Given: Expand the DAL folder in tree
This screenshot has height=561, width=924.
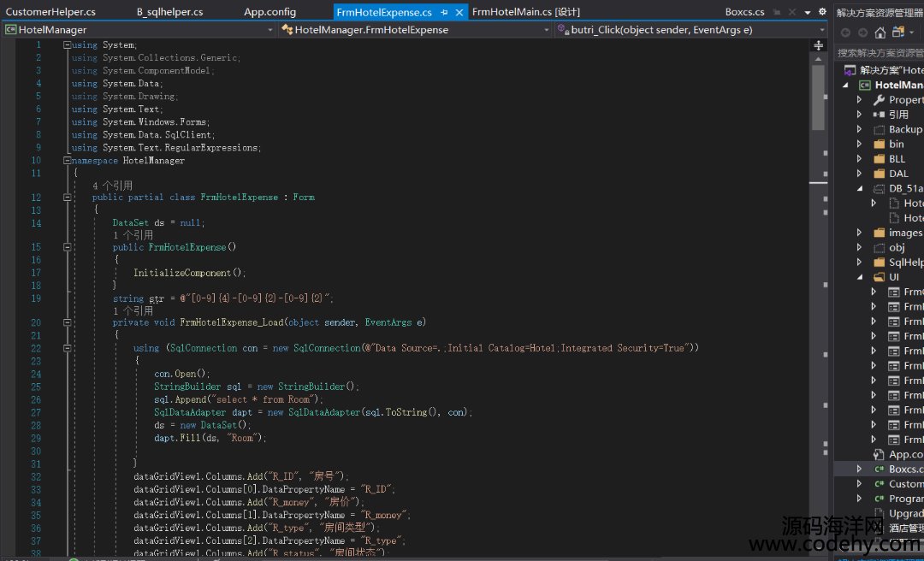Looking at the screenshot, I should coord(860,174).
